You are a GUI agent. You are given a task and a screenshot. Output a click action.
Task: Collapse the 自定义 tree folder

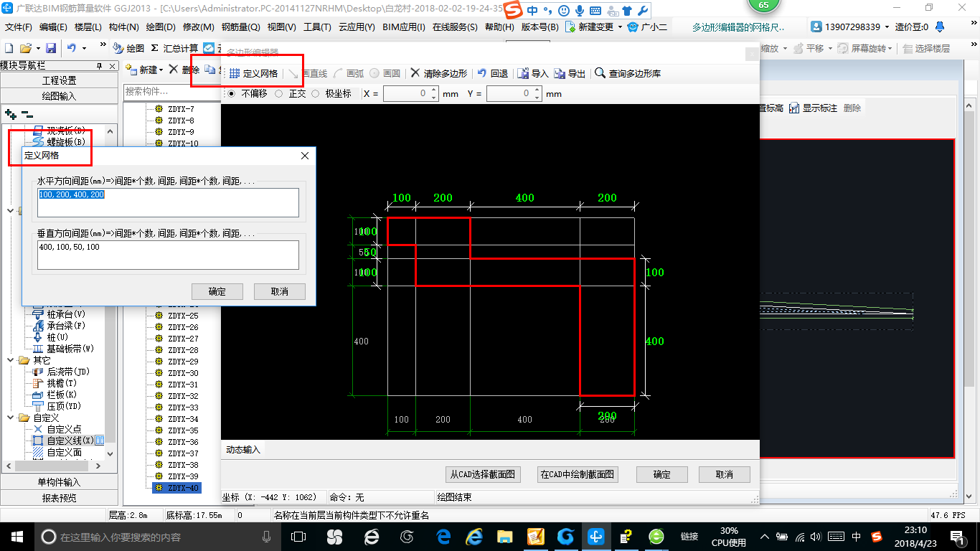[11, 418]
